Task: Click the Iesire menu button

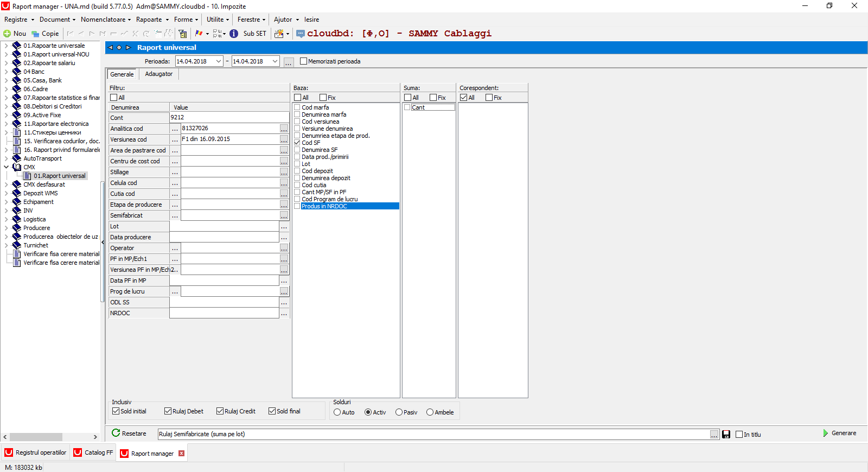Action: point(312,20)
